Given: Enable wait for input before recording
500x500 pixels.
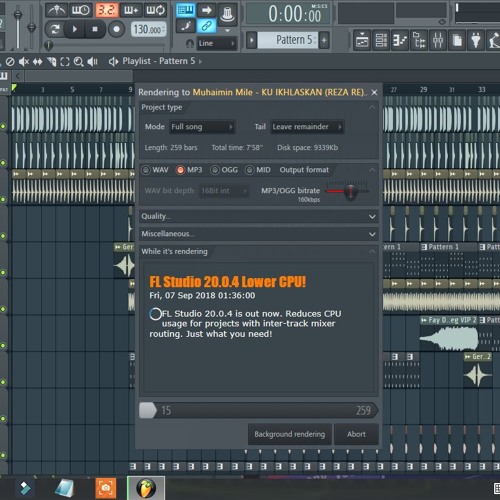Looking at the screenshot, I should (80, 10).
